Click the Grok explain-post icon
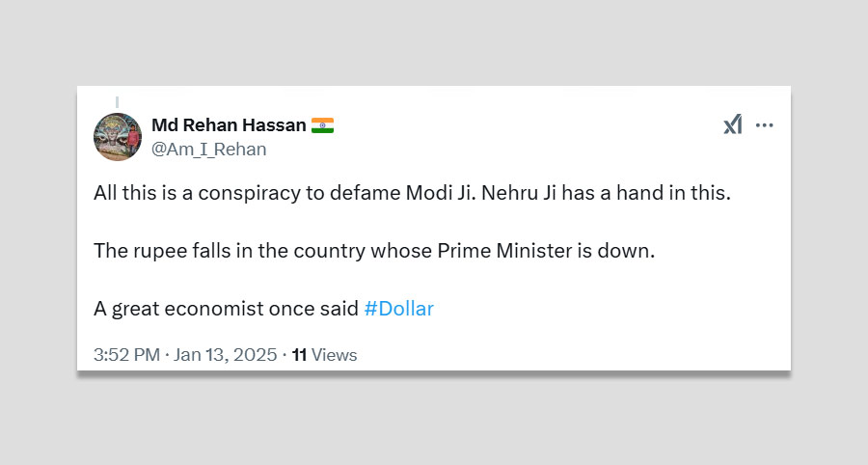The image size is (868, 465). pos(733,125)
